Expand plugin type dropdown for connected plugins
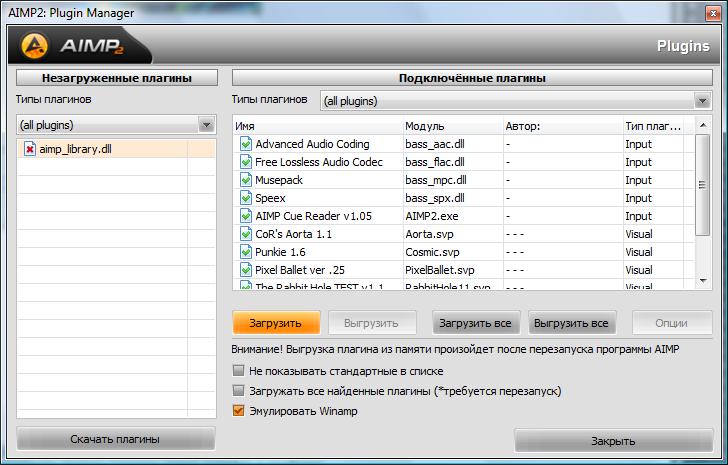 (x=702, y=101)
